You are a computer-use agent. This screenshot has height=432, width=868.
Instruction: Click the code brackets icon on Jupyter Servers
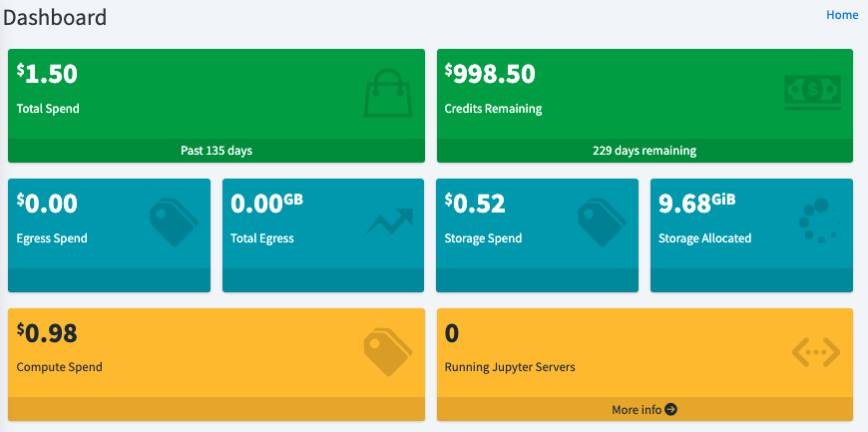pos(816,352)
